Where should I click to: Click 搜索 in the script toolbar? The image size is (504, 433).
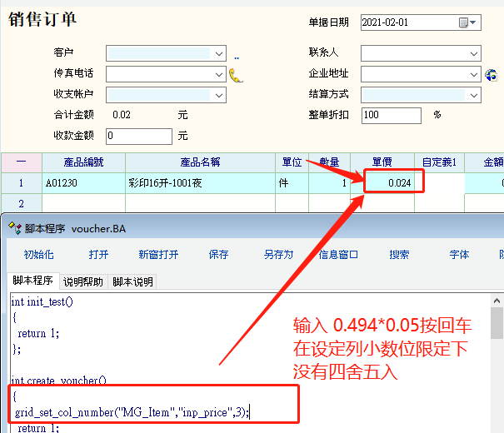399,255
